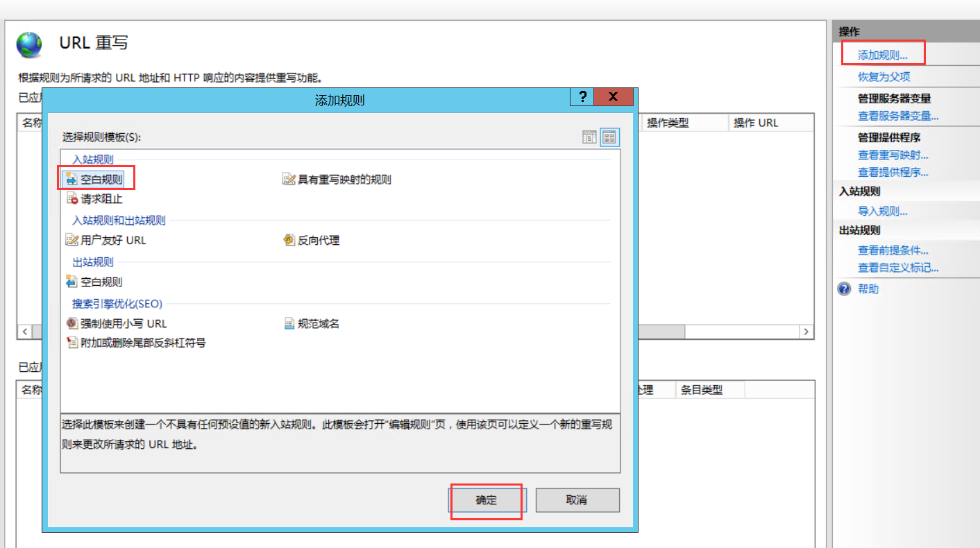The height and width of the screenshot is (548, 980).
Task: Click the 查看服务器变量... link
Action: tap(898, 116)
